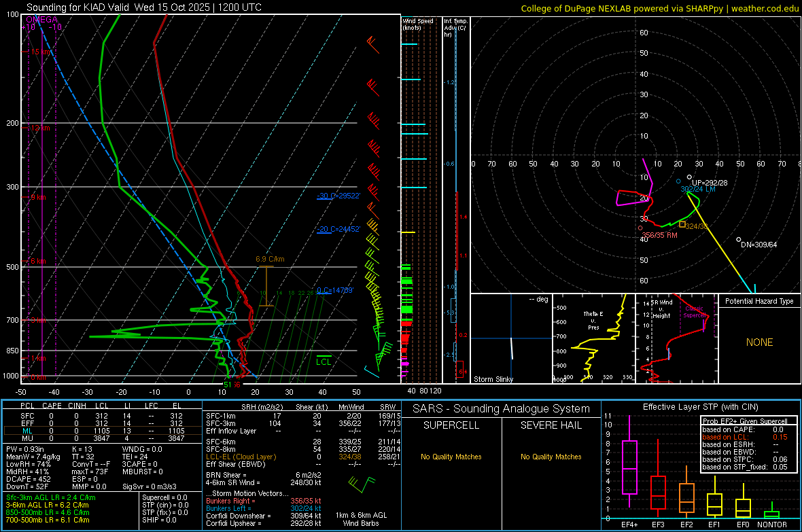Click the '15 km' height marker
The image size is (802, 532).
(41, 52)
